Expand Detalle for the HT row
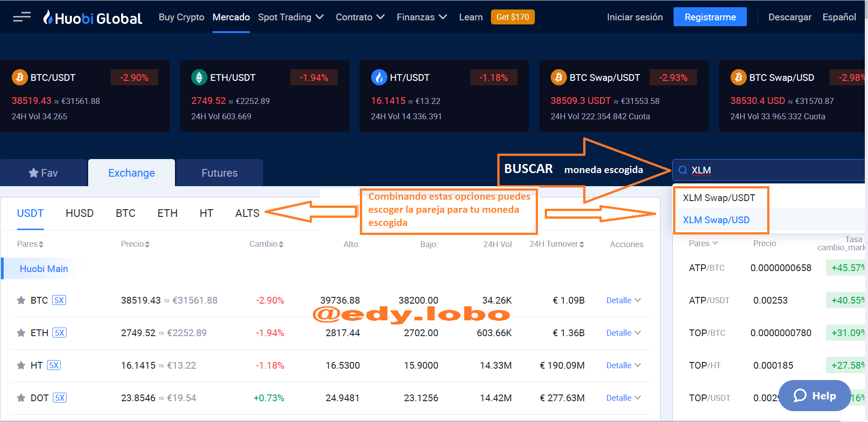The width and height of the screenshot is (868, 422). (623, 366)
